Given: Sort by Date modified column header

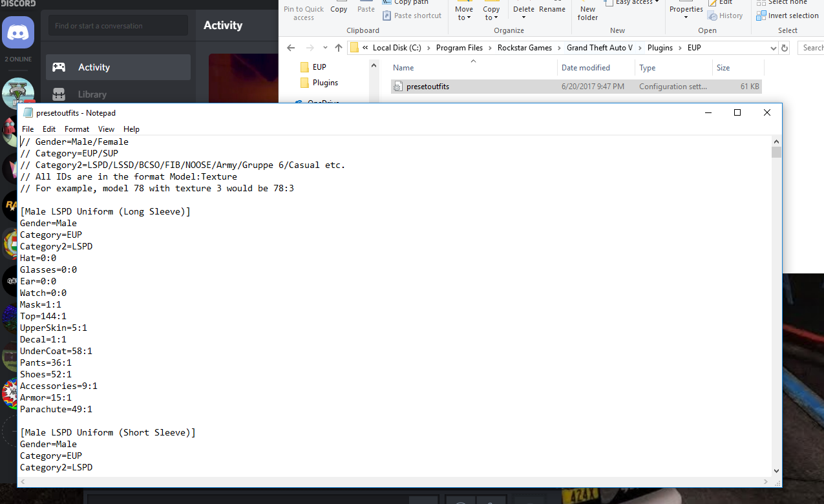Looking at the screenshot, I should click(x=596, y=68).
